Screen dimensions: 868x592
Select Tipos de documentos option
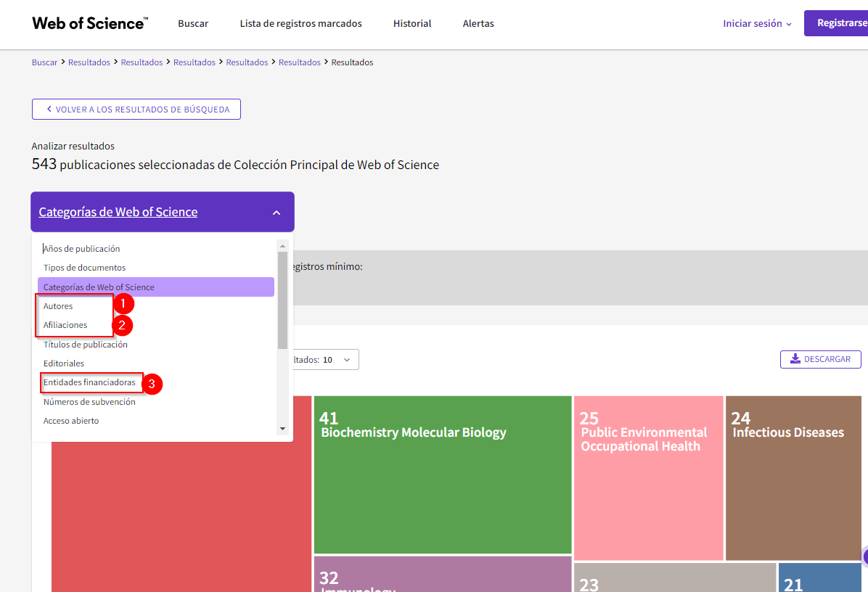coord(84,267)
